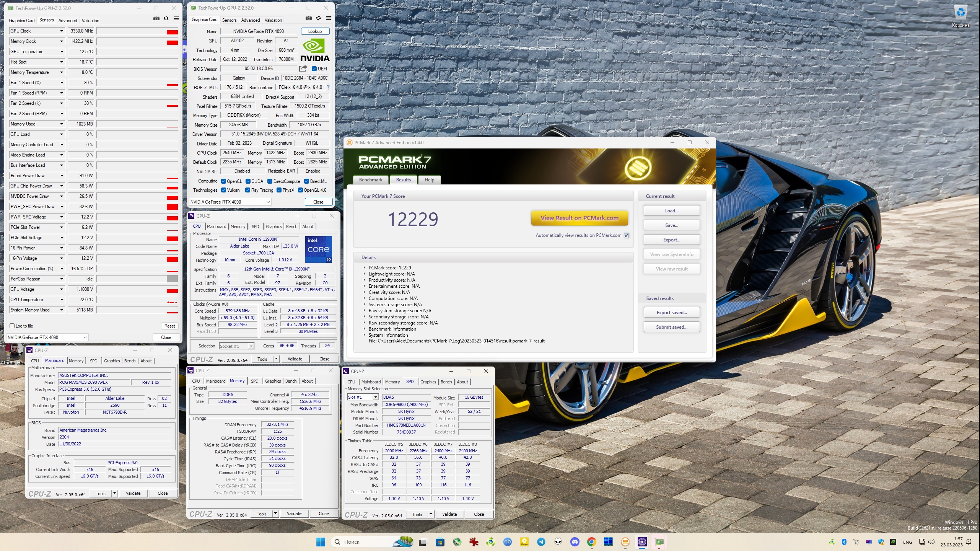Expand System information in PCMark details

click(x=365, y=335)
